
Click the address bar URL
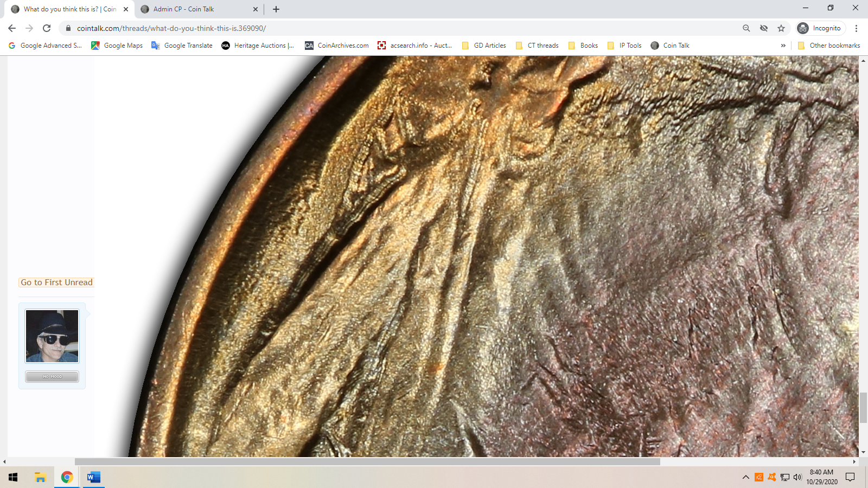pos(171,28)
